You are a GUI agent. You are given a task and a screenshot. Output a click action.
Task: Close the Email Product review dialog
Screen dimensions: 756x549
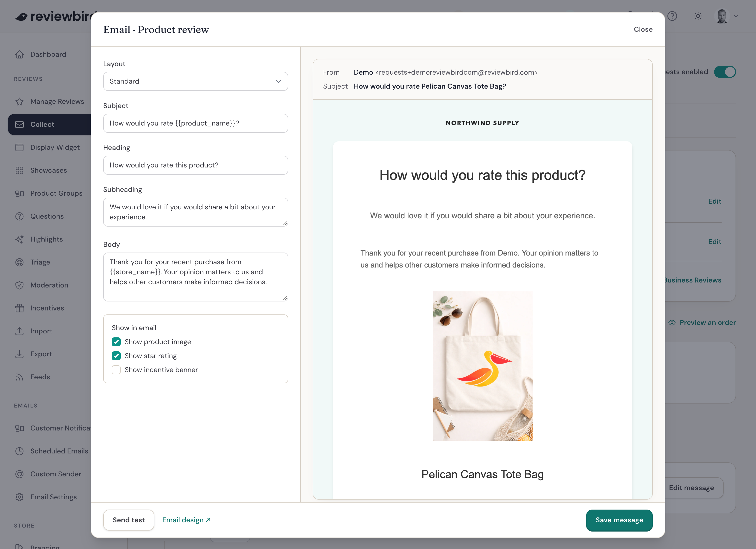[643, 29]
